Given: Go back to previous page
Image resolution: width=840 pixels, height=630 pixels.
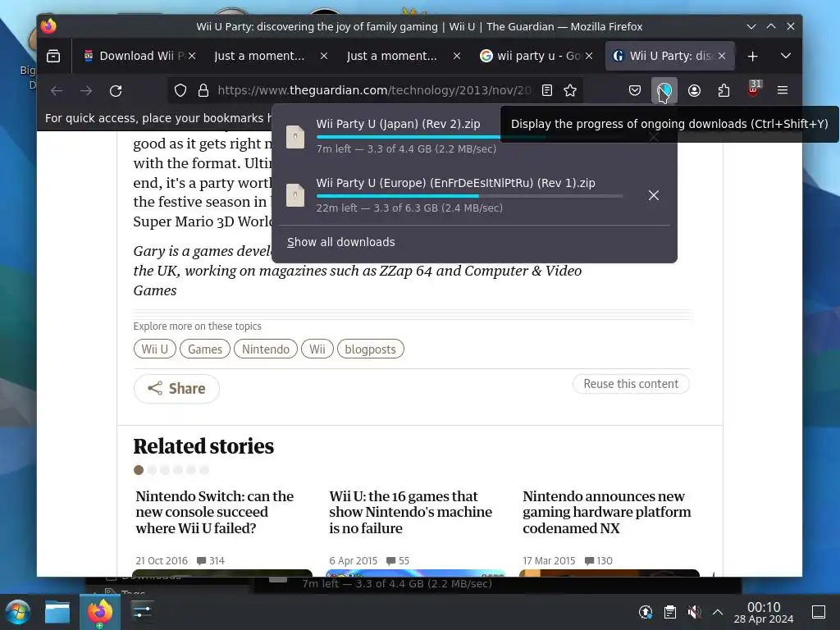Looking at the screenshot, I should [x=57, y=90].
